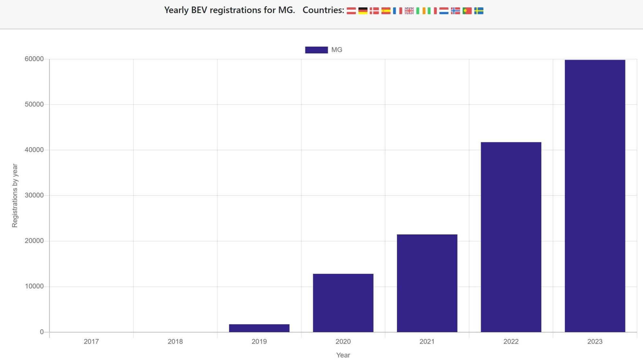Image resolution: width=643 pixels, height=364 pixels.
Task: Click the Ireland flag icon
Action: (x=421, y=11)
